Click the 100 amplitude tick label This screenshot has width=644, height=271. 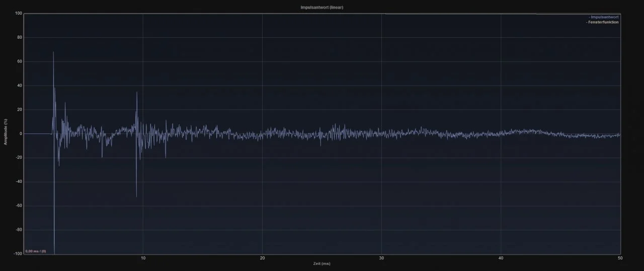(x=19, y=14)
